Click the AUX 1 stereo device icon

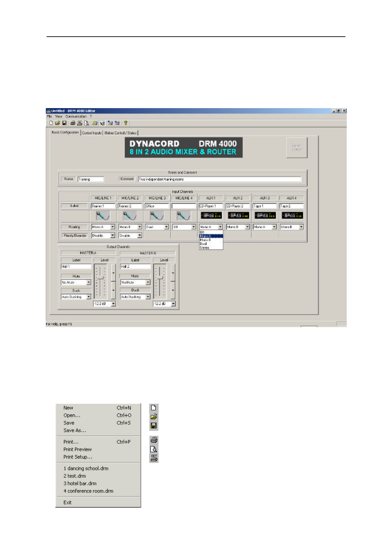click(211, 215)
